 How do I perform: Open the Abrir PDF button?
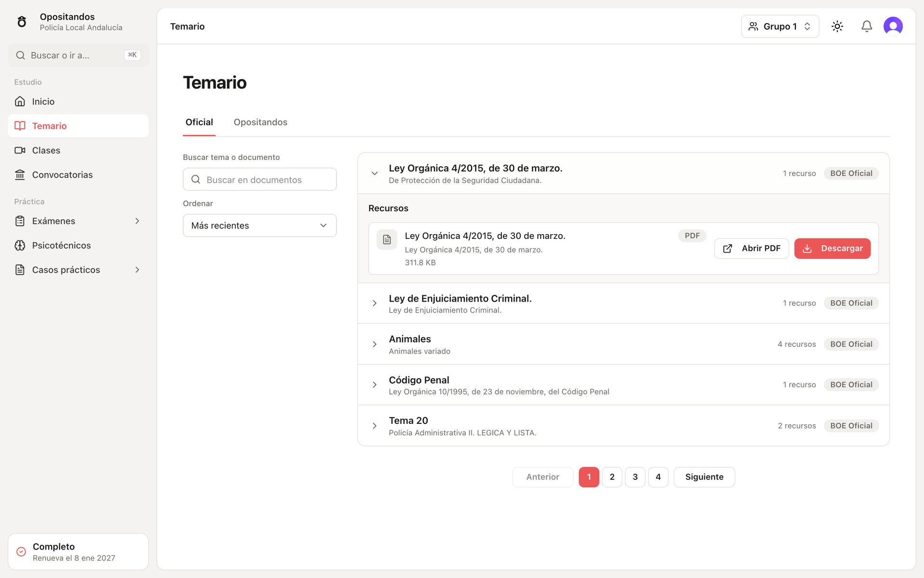pyautogui.click(x=752, y=249)
